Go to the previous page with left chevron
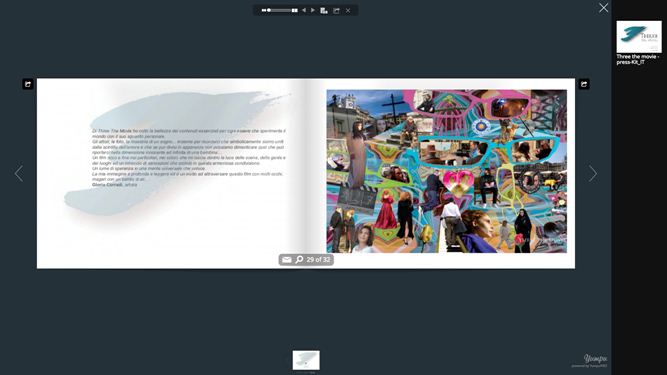Image resolution: width=667 pixels, height=375 pixels. click(x=19, y=173)
